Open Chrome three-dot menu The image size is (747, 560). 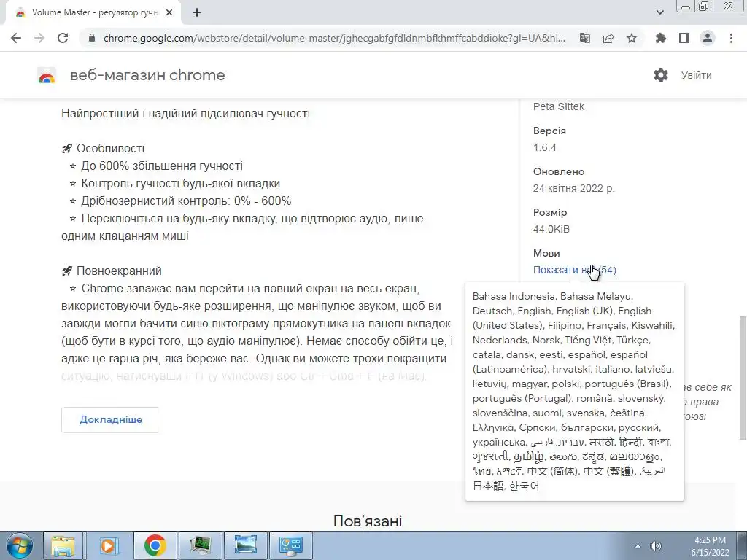tap(731, 38)
